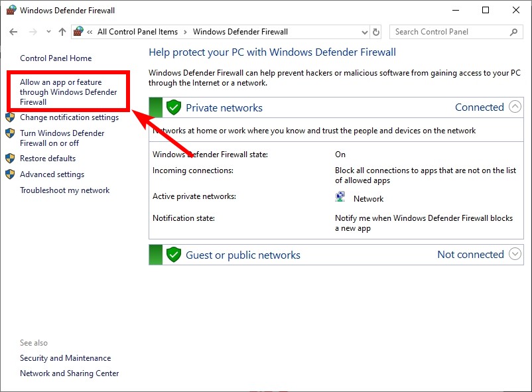Click shield icon beside Change notification settings

point(10,117)
